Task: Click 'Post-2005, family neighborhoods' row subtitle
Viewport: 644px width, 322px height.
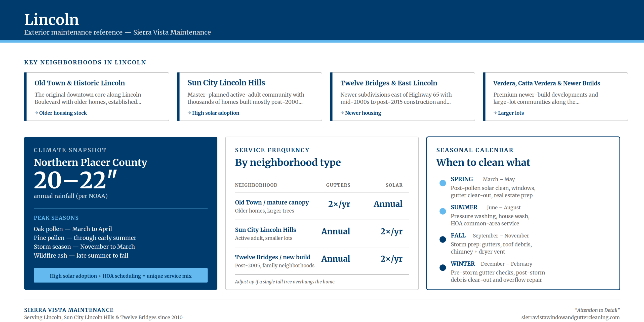Action: click(x=275, y=266)
